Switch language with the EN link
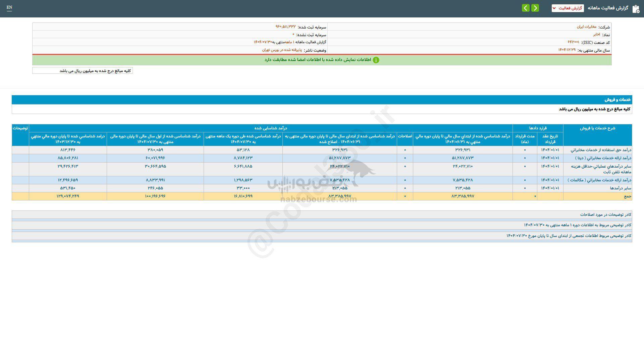This screenshot has height=362, width=644. pyautogui.click(x=9, y=7)
